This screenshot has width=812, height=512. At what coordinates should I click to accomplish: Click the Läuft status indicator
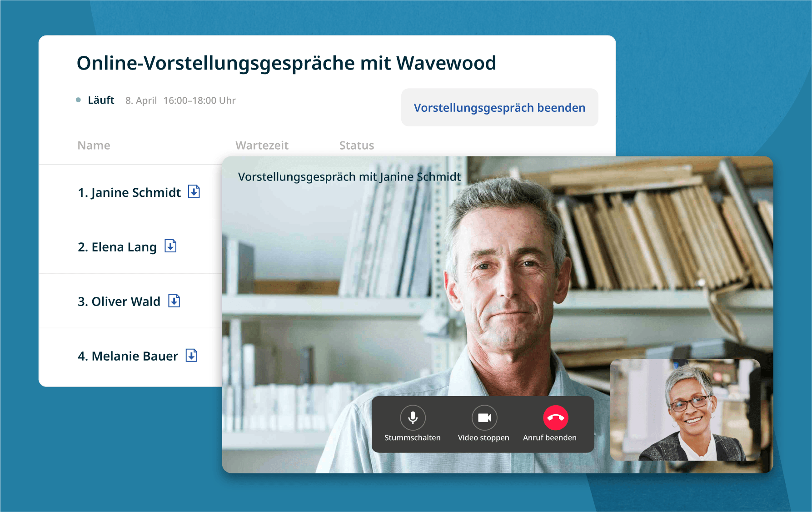pos(95,100)
